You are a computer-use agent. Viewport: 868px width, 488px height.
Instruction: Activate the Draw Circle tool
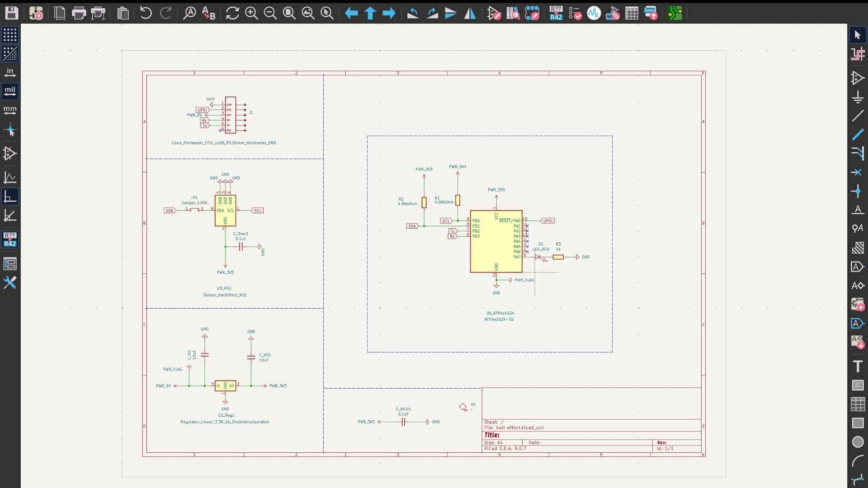coord(858,442)
